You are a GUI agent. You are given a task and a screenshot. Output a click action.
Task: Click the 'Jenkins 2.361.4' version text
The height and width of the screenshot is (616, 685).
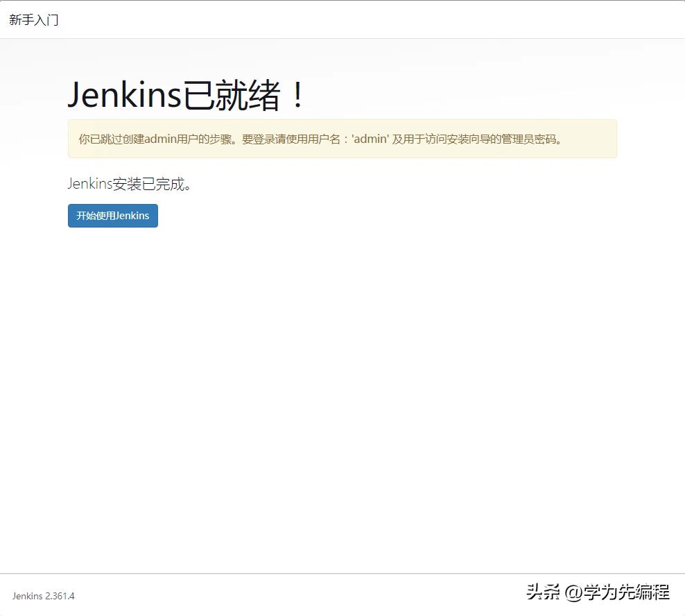click(42, 596)
